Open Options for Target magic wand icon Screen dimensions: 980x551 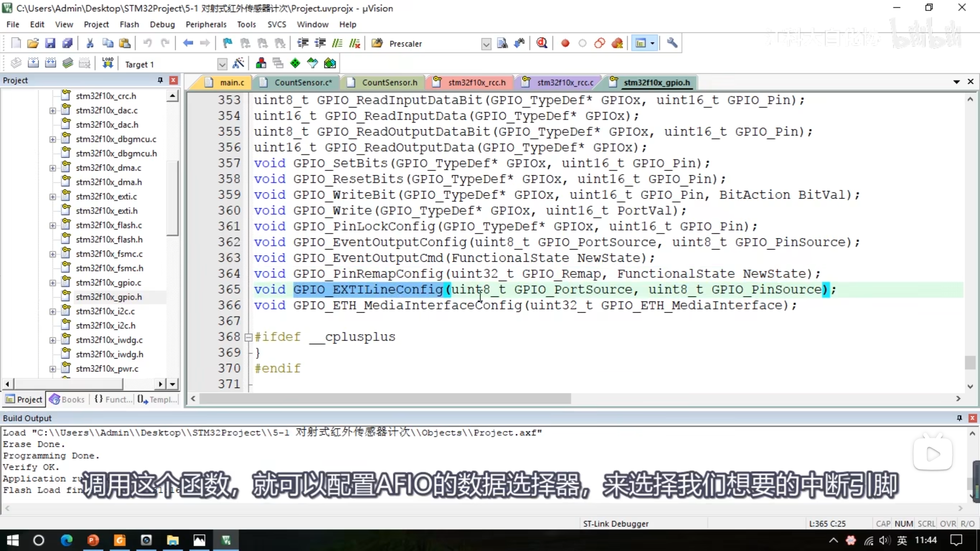(238, 64)
